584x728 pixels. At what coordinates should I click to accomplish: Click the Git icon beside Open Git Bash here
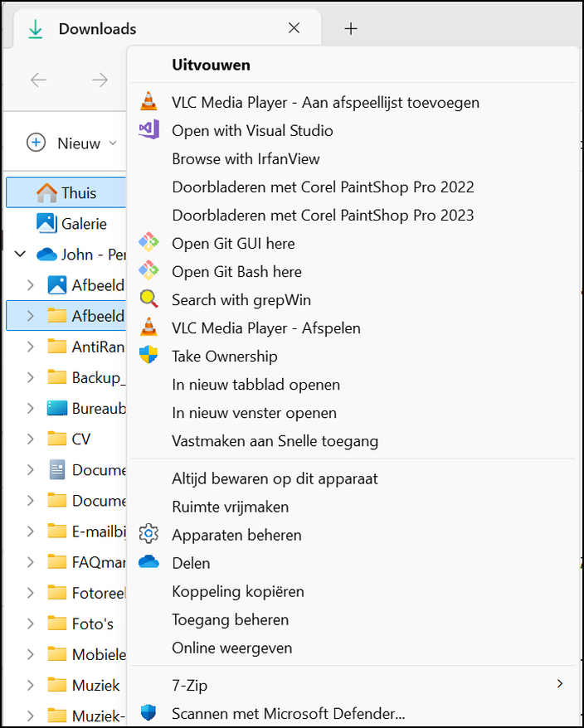click(148, 271)
